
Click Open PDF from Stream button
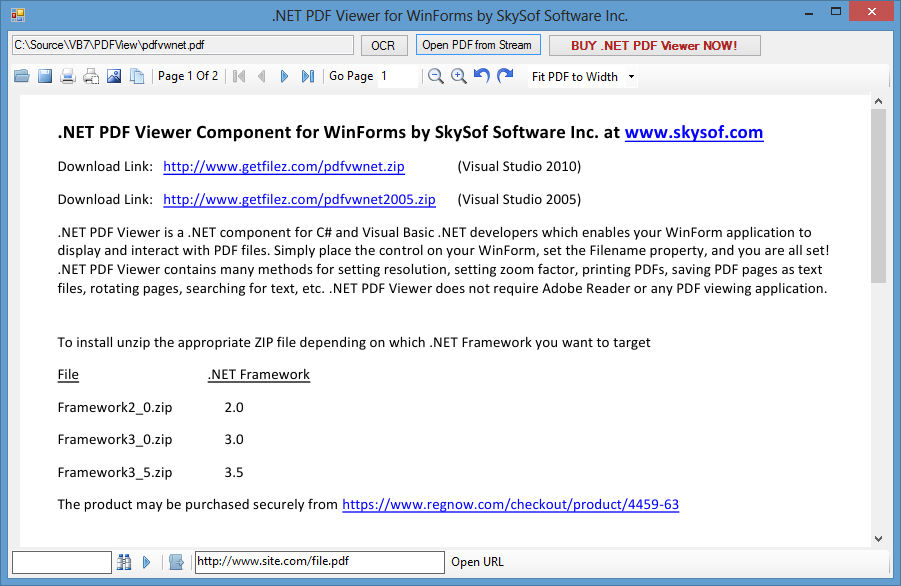click(x=477, y=45)
